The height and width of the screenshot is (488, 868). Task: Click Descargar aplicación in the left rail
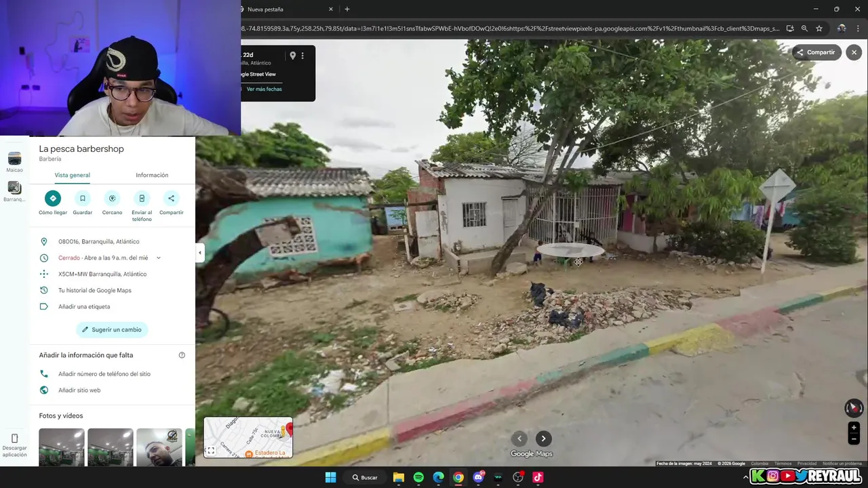(14, 445)
